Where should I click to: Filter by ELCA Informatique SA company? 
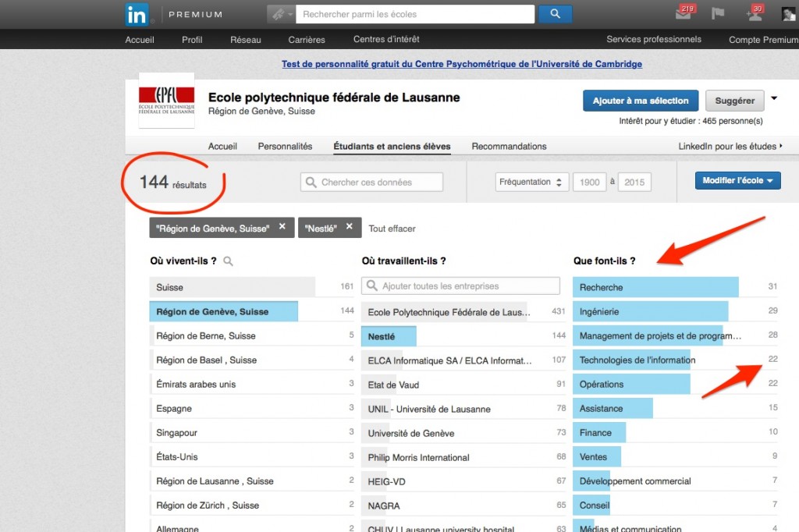click(x=463, y=360)
